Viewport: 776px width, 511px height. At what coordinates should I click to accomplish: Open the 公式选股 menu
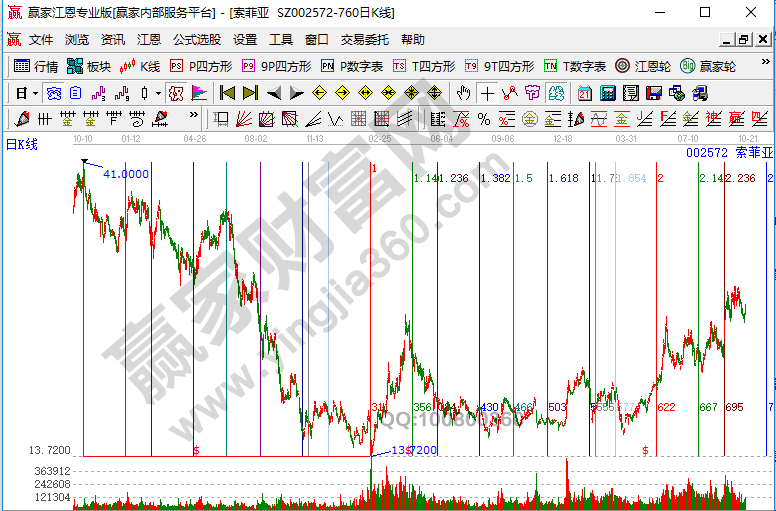pos(197,40)
